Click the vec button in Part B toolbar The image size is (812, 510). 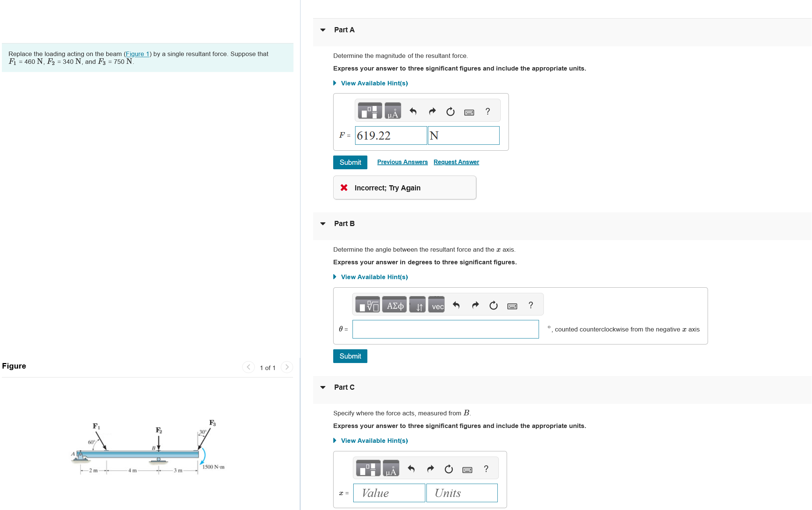437,305
